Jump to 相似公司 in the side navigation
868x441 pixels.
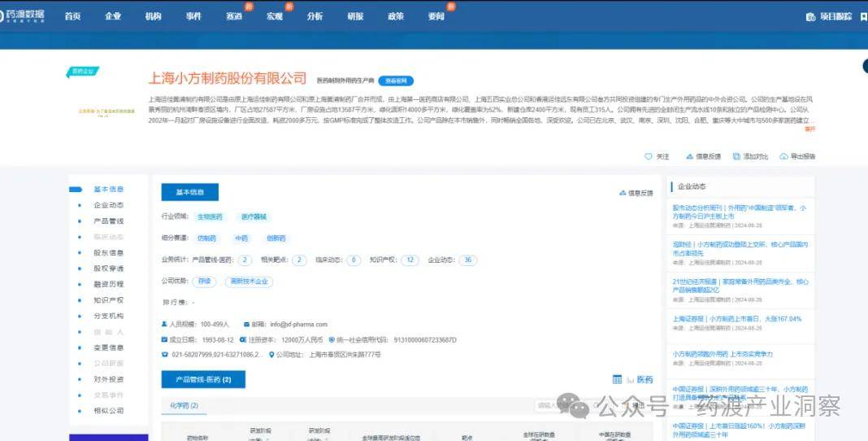[109, 411]
